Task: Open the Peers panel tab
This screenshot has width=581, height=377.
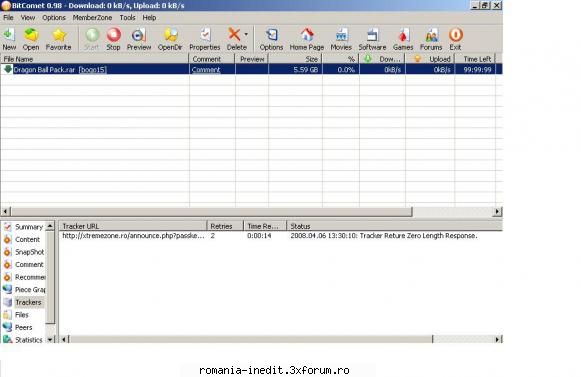Action: [x=24, y=328]
